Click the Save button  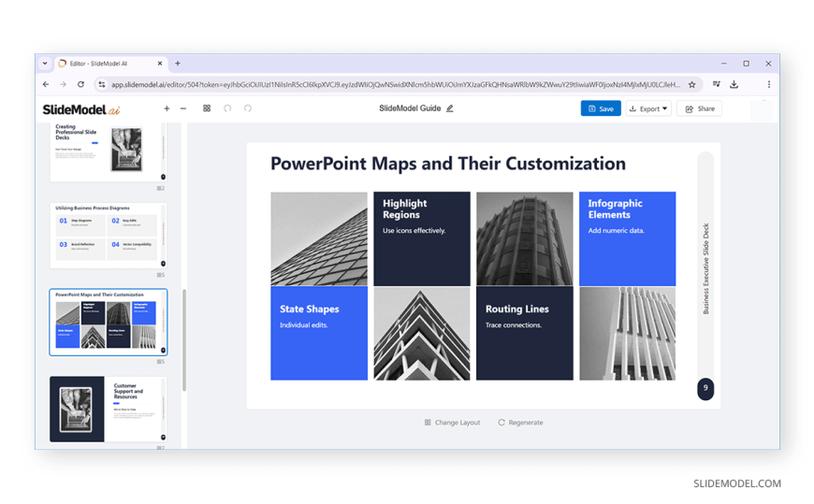point(601,108)
